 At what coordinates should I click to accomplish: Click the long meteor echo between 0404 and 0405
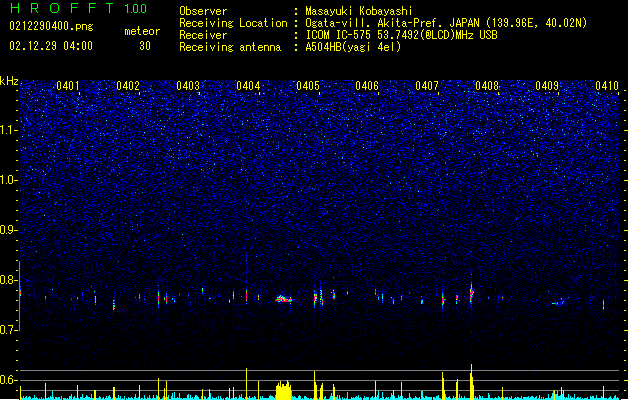pyautogui.click(x=284, y=299)
